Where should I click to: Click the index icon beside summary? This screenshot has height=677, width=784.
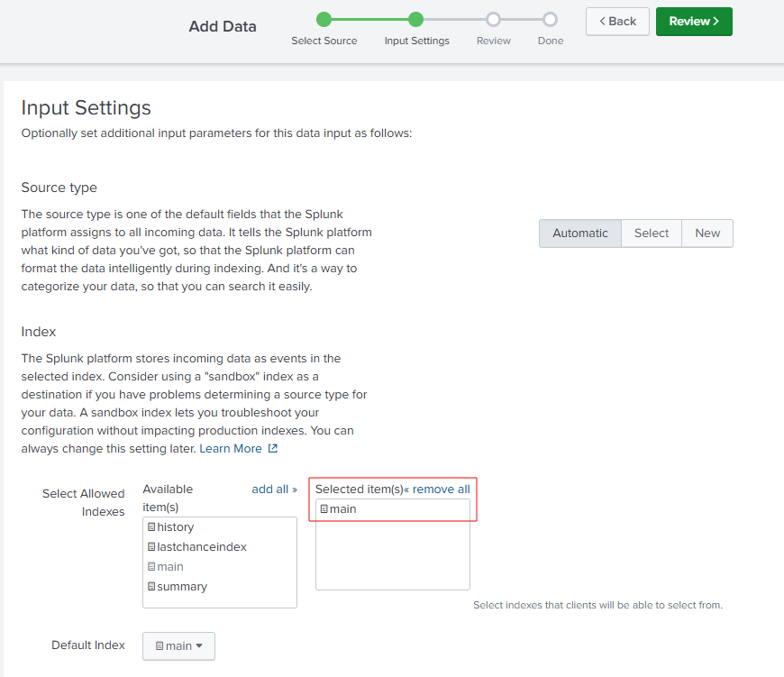pyautogui.click(x=151, y=587)
